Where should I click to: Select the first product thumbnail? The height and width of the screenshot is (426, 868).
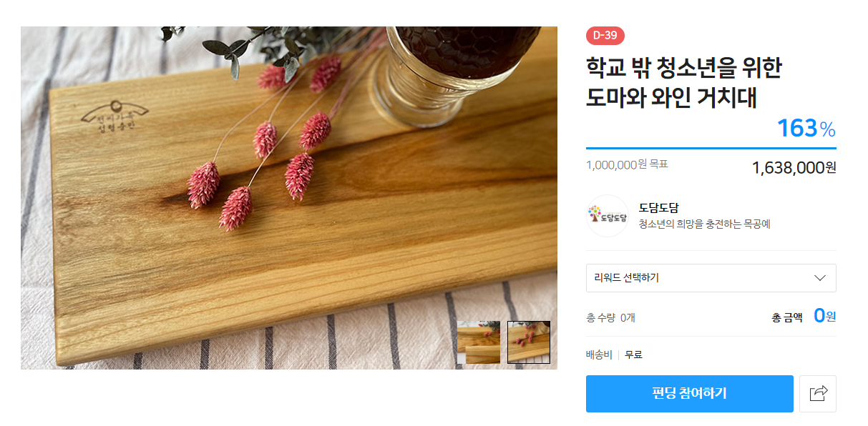point(479,342)
